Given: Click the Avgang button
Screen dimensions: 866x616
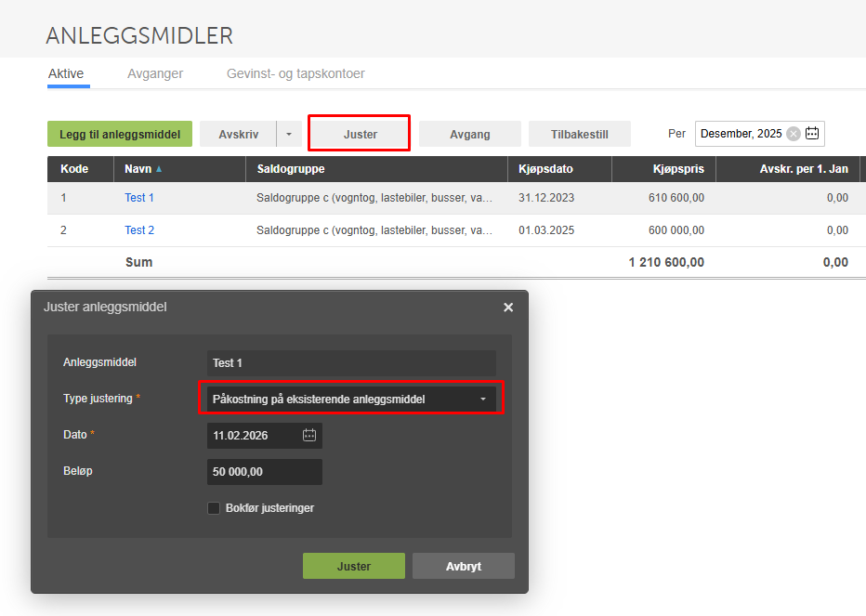Looking at the screenshot, I should [470, 134].
